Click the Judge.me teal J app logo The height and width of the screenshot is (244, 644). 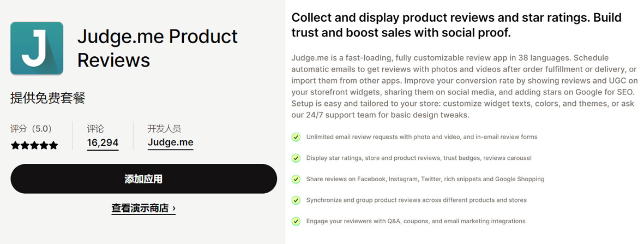37,48
